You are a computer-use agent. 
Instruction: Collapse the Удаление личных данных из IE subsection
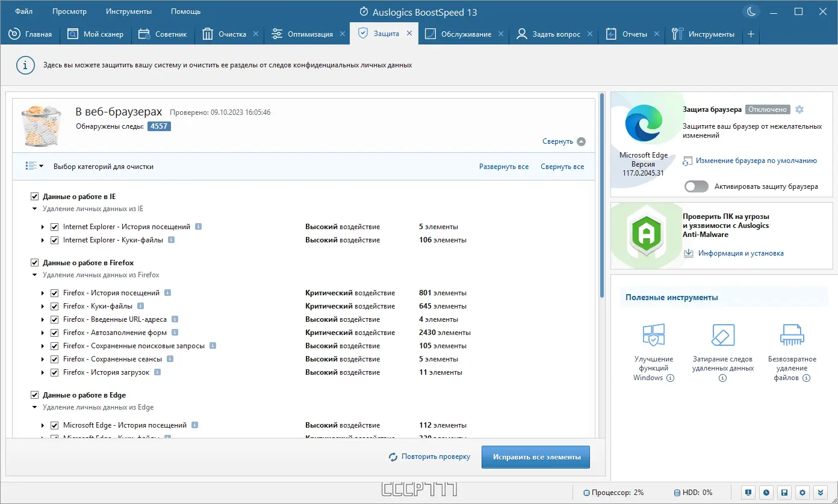(34, 209)
